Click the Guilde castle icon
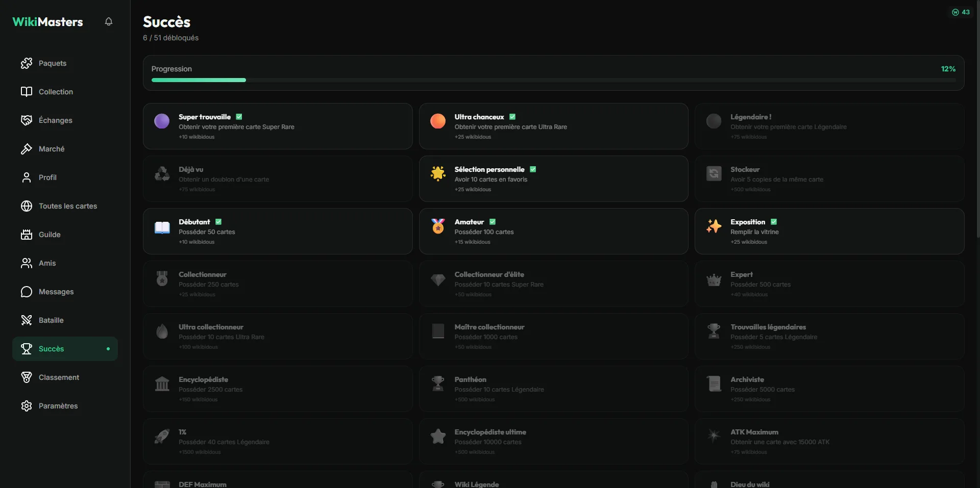Viewport: 980px width, 488px height. click(x=27, y=235)
